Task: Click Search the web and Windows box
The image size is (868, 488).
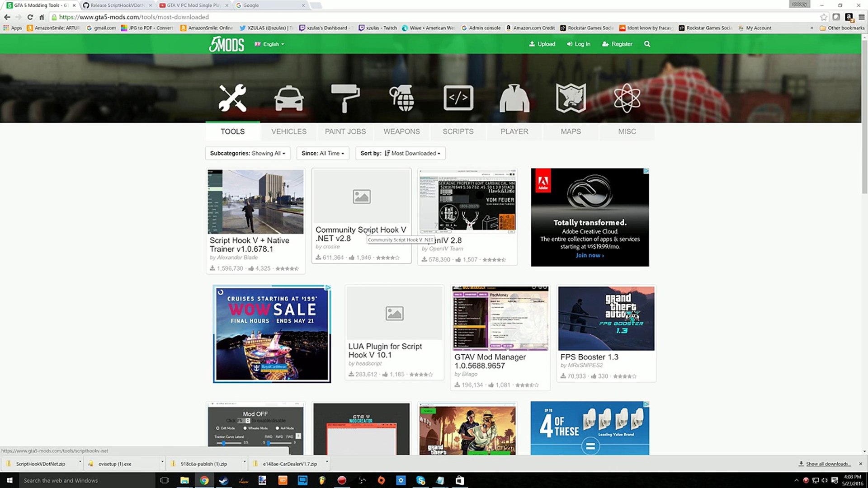Action: pyautogui.click(x=87, y=480)
